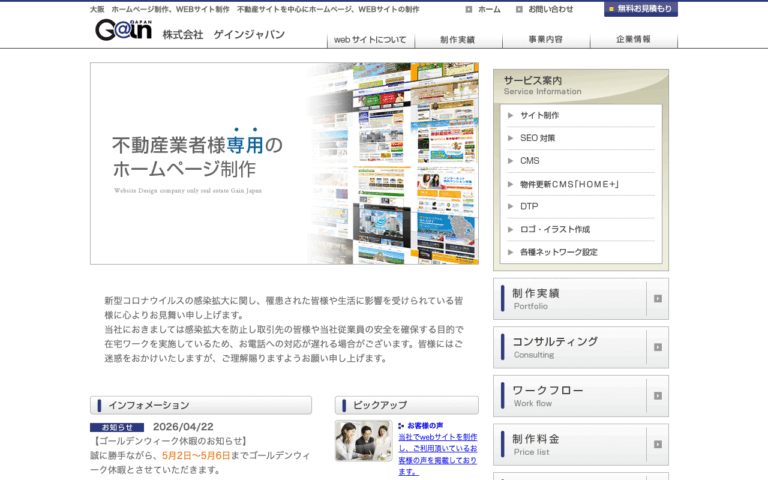Open the 事業内容 navigation tab
The width and height of the screenshot is (768, 480).
(x=546, y=40)
